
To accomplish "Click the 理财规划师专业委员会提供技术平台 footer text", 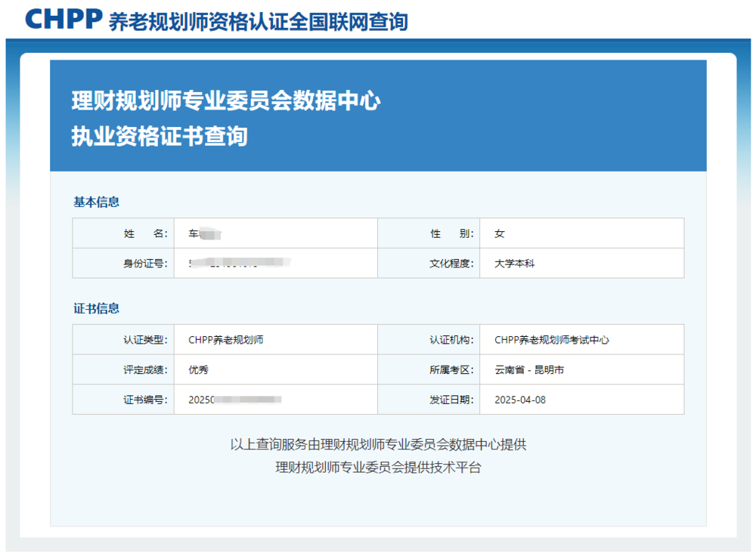I will [x=378, y=467].
